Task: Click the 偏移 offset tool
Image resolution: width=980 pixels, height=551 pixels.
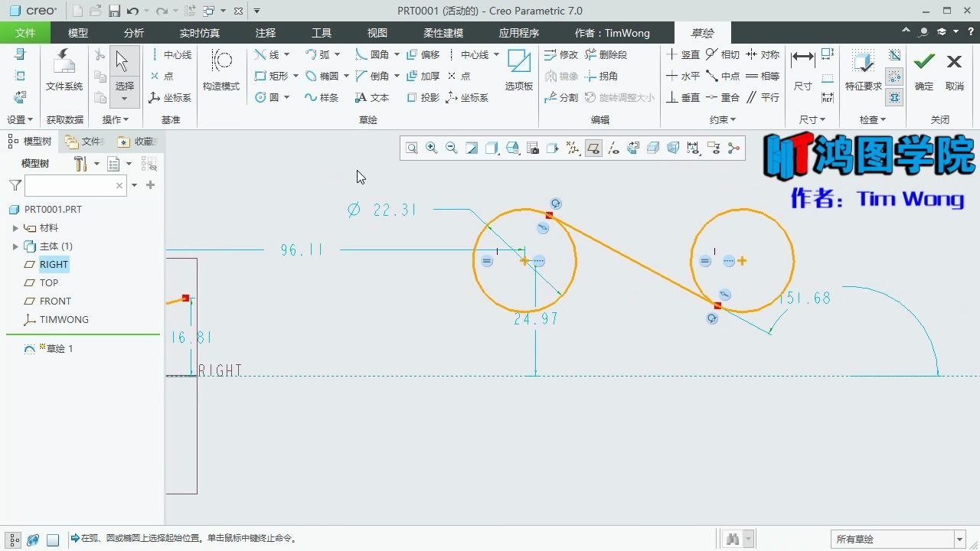Action: coord(423,54)
